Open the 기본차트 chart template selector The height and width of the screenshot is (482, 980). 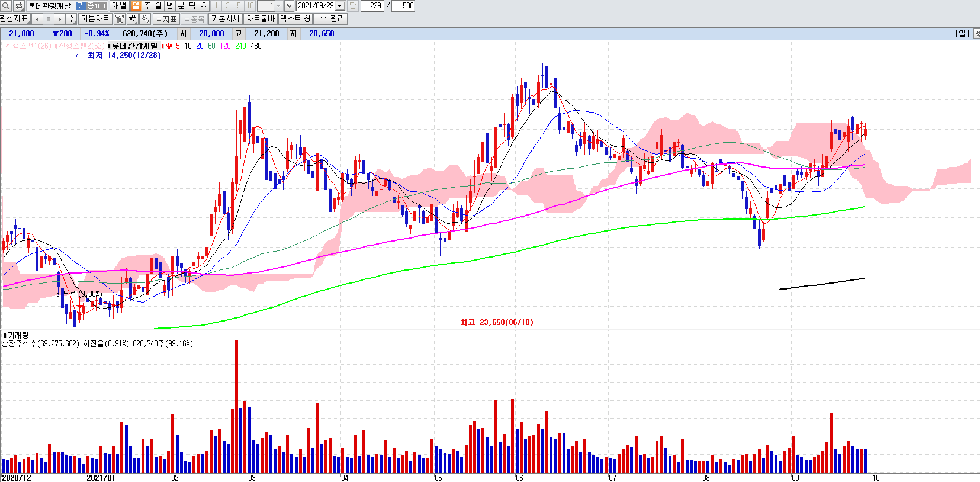point(95,19)
